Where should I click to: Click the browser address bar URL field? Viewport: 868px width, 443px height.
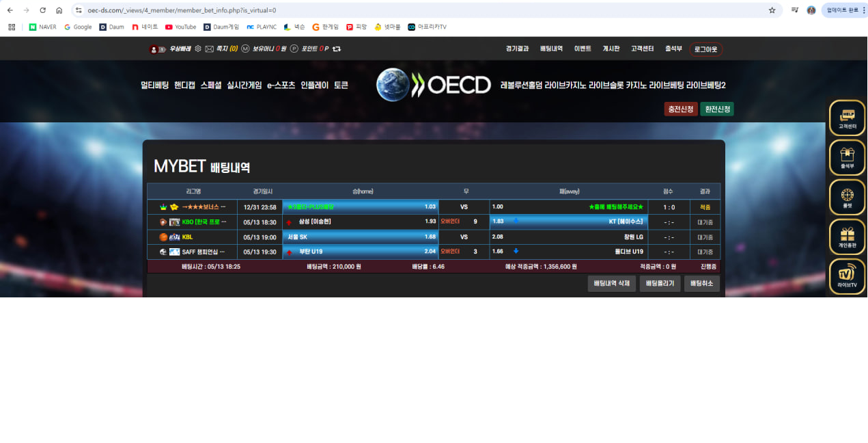tap(410, 10)
